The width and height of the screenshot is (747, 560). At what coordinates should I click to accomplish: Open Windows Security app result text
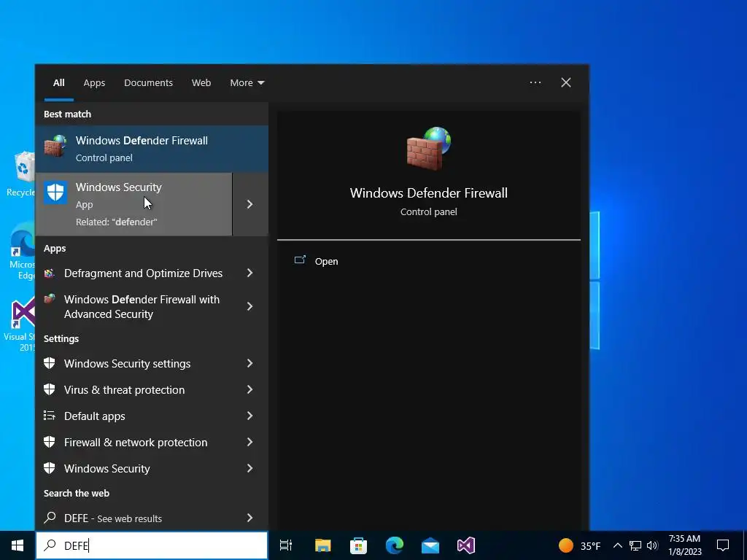pos(119,187)
